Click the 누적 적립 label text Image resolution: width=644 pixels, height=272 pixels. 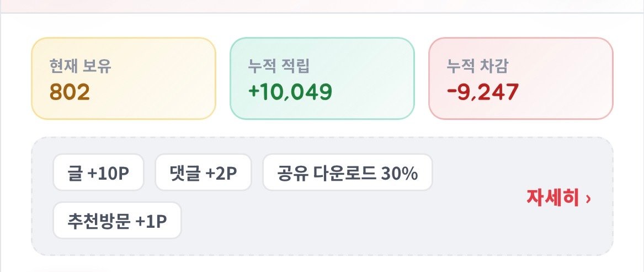[x=279, y=66]
